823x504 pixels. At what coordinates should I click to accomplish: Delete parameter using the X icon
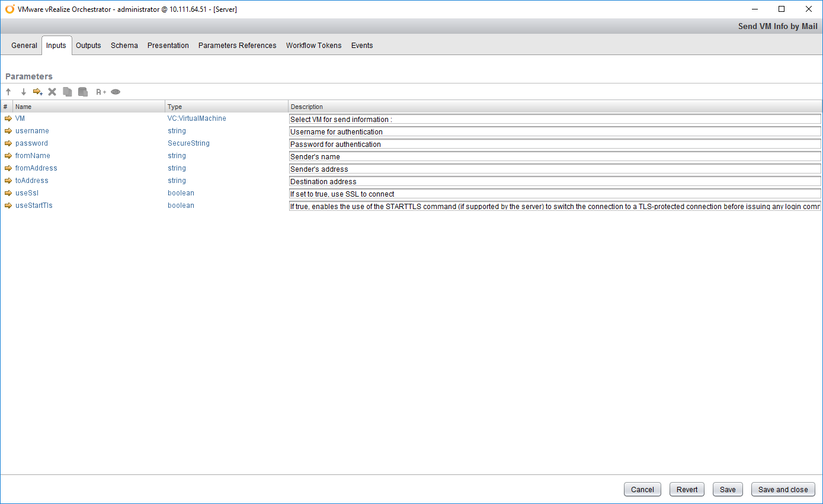(x=52, y=92)
